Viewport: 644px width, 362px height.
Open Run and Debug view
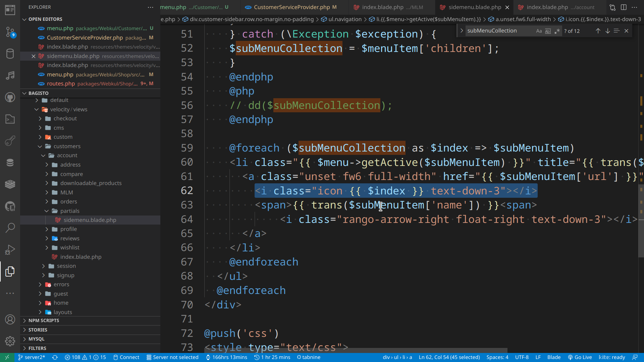(x=10, y=250)
